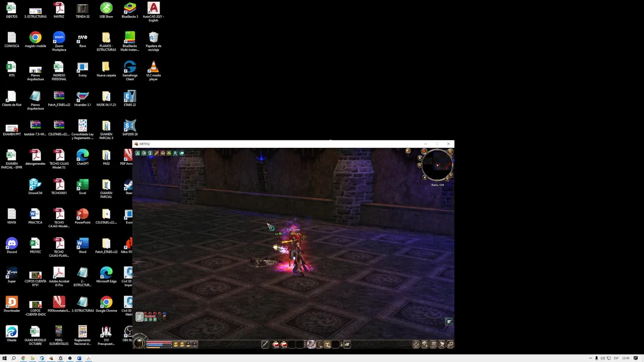Open the USB Show desktop icon
The width and height of the screenshot is (644, 362).
tap(106, 11)
